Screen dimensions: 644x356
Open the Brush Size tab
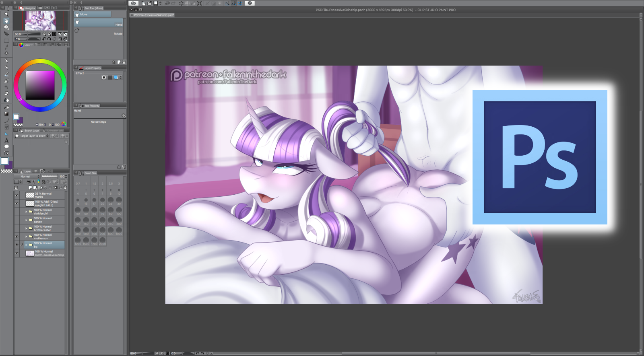pos(88,173)
